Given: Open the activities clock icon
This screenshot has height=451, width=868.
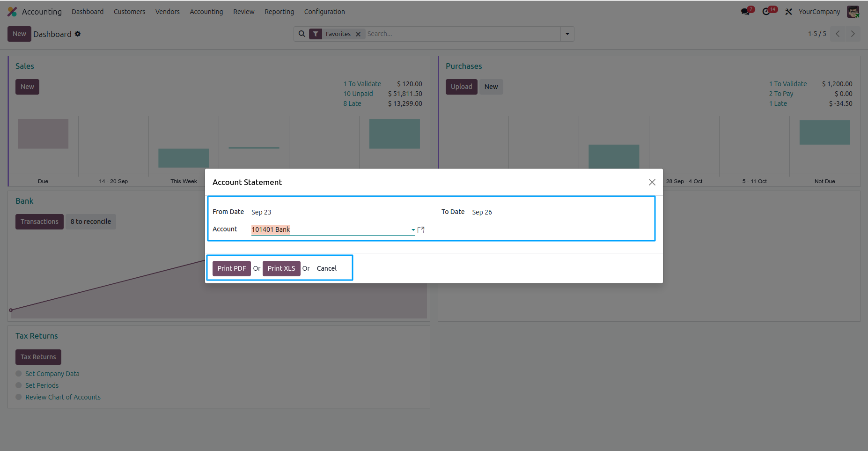Looking at the screenshot, I should click(766, 12).
